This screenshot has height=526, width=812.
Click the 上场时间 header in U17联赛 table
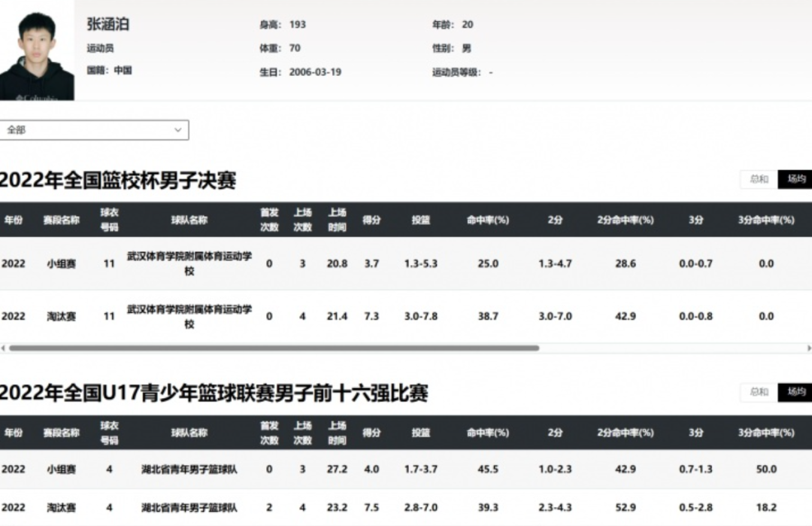pos(337,433)
